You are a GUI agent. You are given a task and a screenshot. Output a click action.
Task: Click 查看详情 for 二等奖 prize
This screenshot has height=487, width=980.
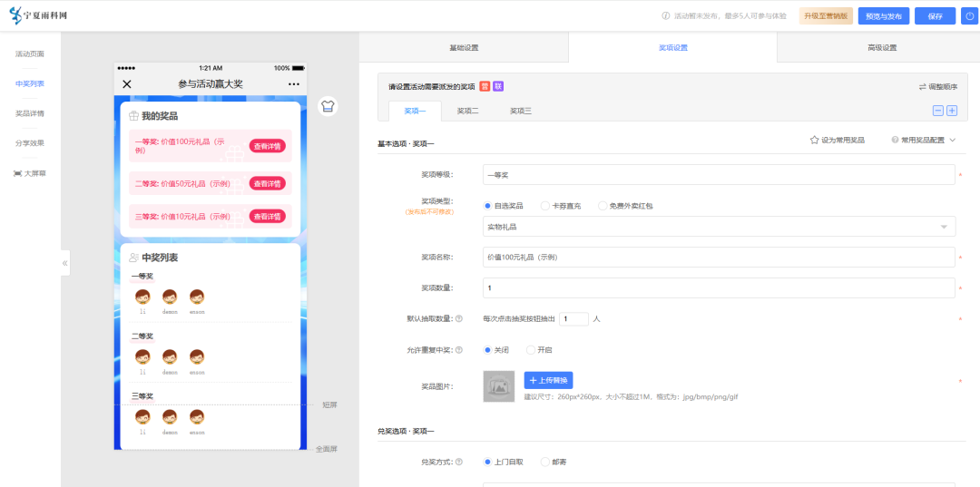point(268,183)
